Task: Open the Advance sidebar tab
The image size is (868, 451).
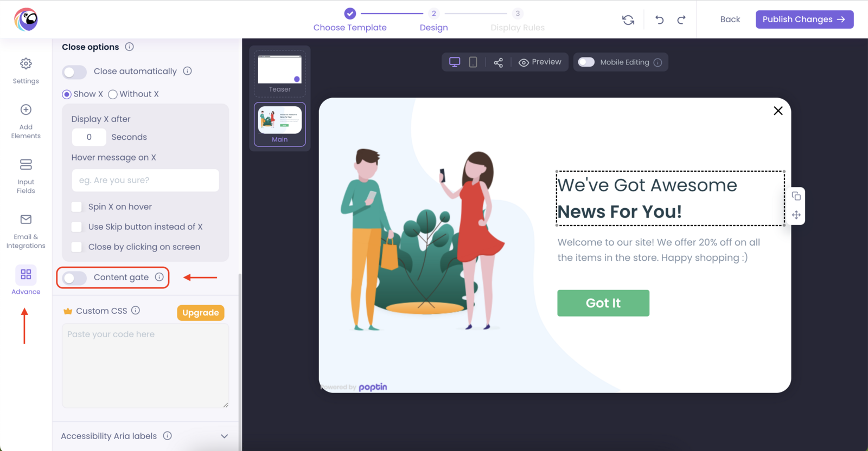Action: click(26, 280)
